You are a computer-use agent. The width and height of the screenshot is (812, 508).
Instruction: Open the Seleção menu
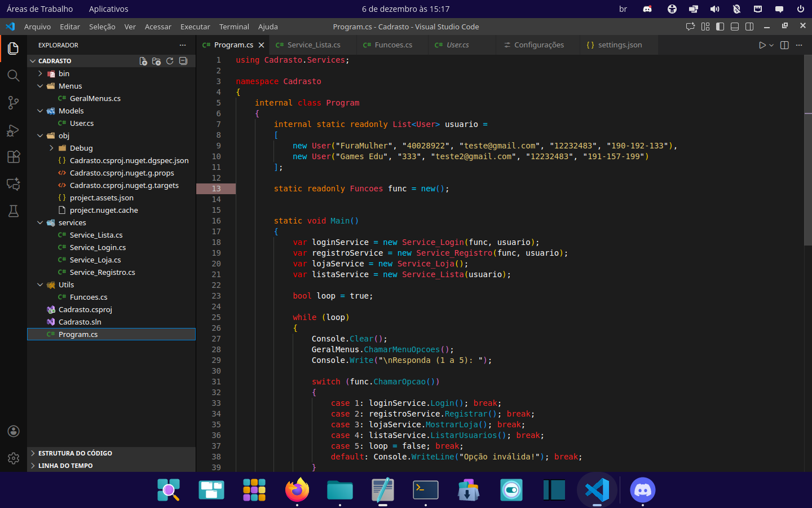tap(102, 27)
